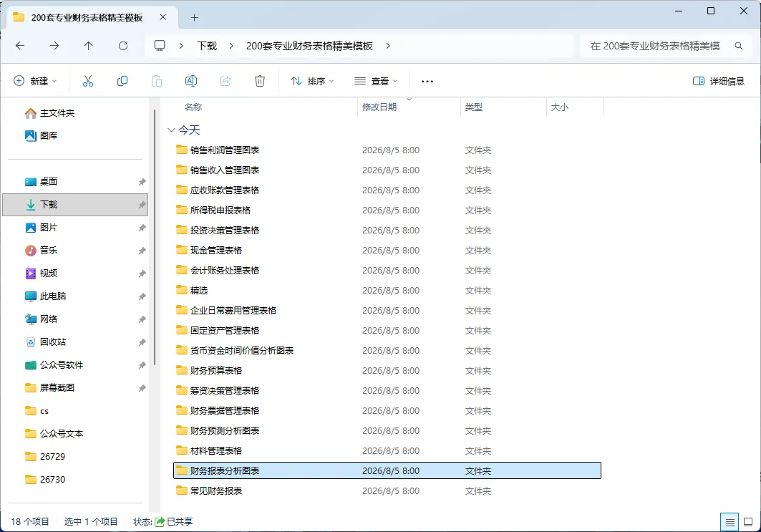Open 此电脑 in the sidebar
Image resolution: width=761 pixels, height=532 pixels.
pyautogui.click(x=75, y=296)
